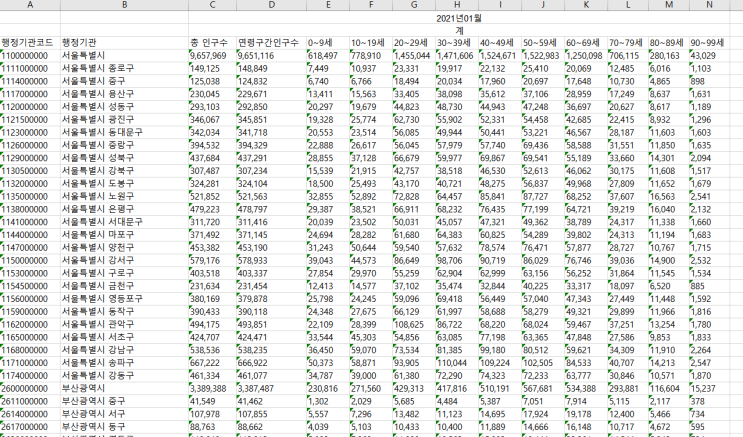Viewport: 743px width, 437px height.
Task: Click value 99,180 for 강남구
Action: click(x=500, y=350)
